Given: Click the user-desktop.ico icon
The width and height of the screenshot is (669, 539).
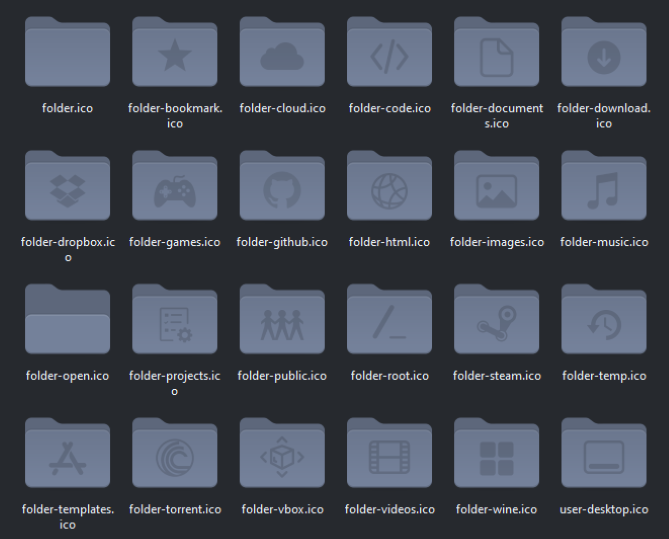Looking at the screenshot, I should coord(603,457).
